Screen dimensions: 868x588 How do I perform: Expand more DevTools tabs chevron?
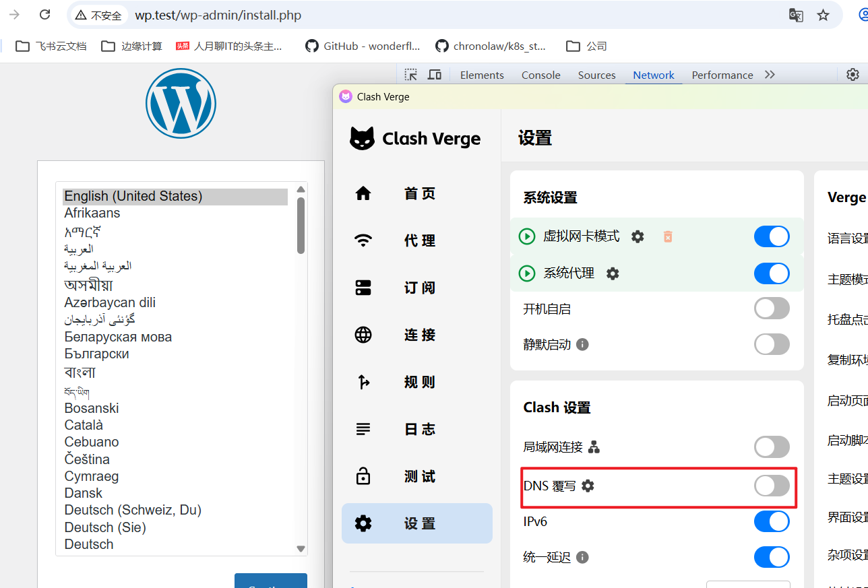[x=770, y=75]
